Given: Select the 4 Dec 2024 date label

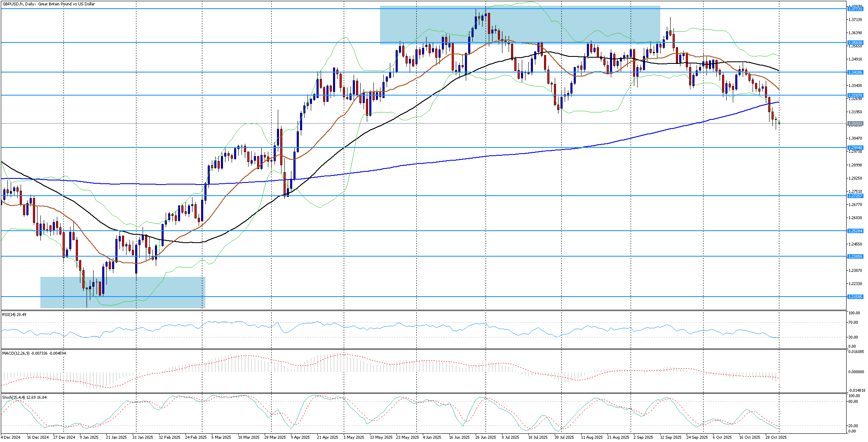Looking at the screenshot, I should 11,437.
